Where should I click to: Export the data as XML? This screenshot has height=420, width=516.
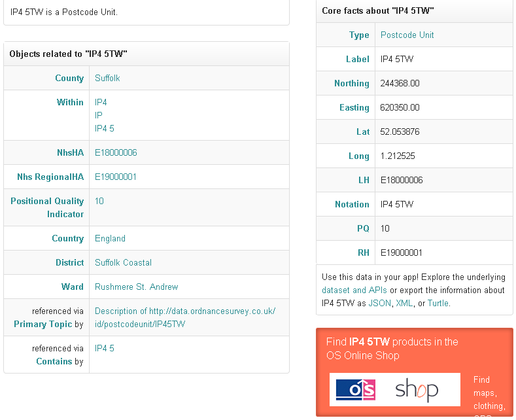[404, 303]
